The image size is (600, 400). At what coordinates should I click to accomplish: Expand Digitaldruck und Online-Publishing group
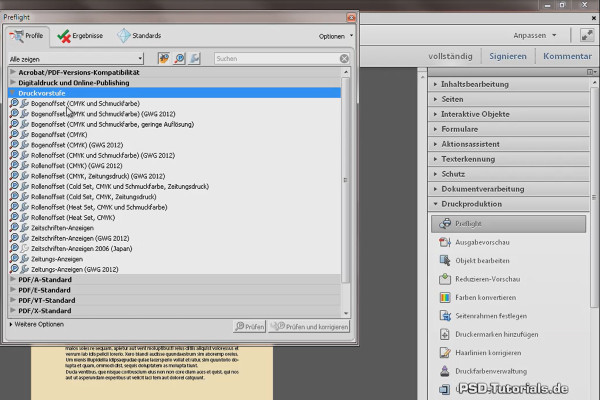point(13,82)
